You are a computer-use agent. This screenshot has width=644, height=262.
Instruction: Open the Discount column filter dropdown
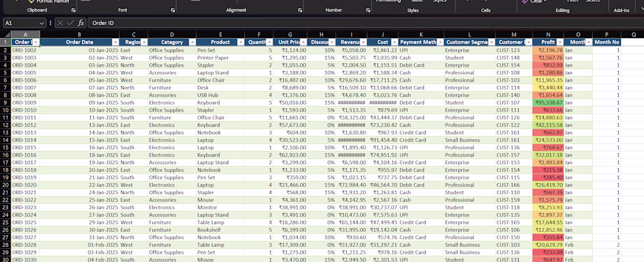[332, 42]
